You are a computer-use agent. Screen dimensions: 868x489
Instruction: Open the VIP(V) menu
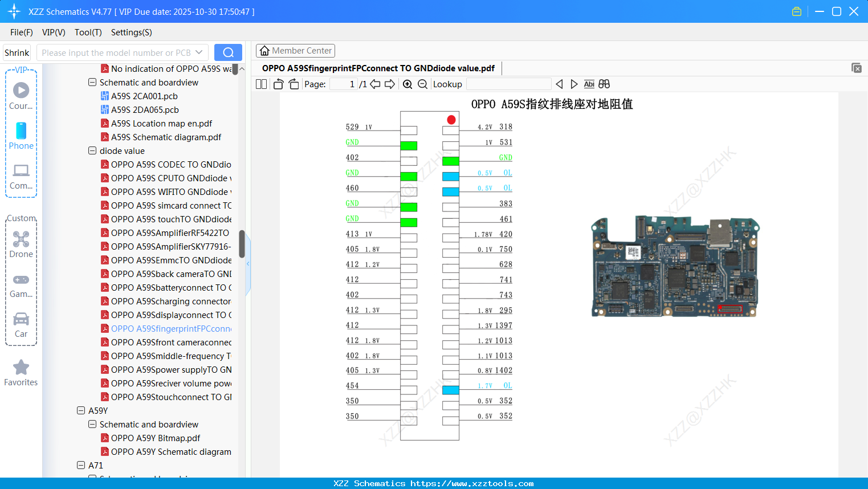pos(53,32)
